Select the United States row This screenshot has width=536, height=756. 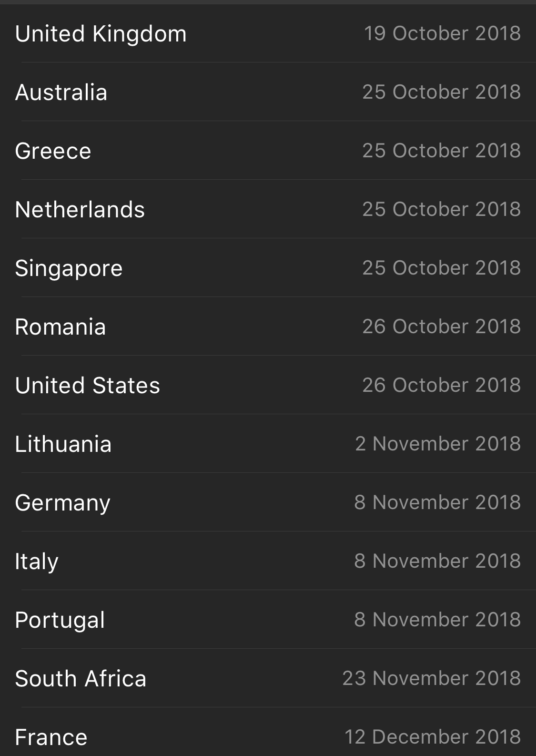(x=87, y=386)
